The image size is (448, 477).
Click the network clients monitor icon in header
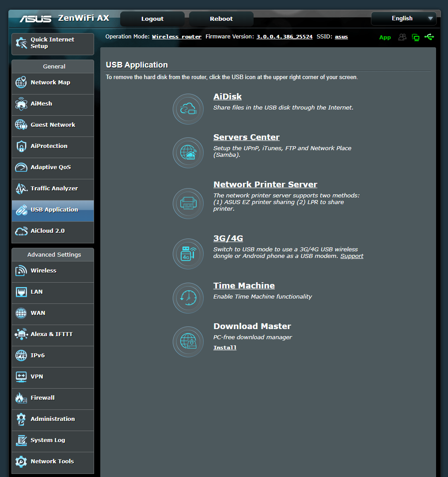click(x=415, y=38)
